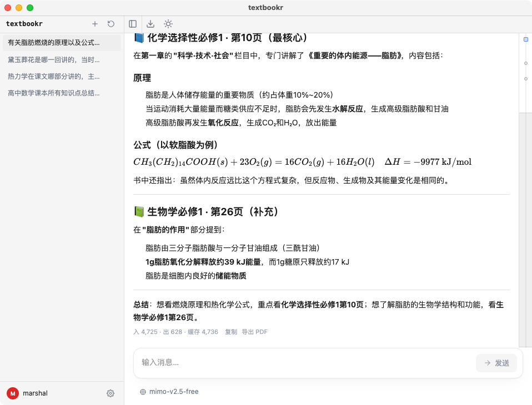Click the 发送 send button

496,363
